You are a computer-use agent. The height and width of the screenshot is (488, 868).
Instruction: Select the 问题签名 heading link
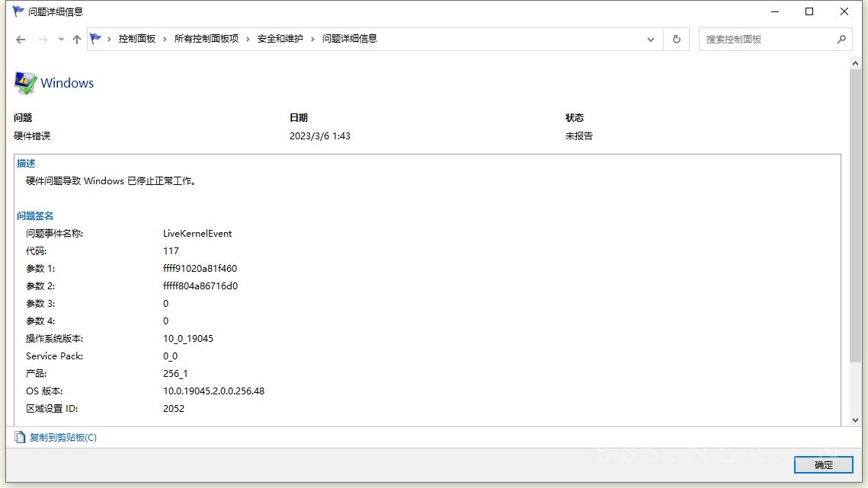pyautogui.click(x=34, y=215)
